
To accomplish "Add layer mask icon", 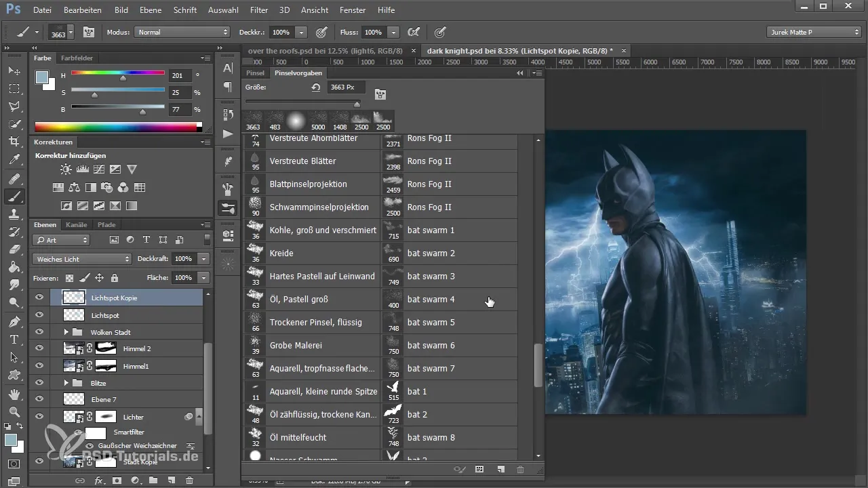I will [117, 481].
